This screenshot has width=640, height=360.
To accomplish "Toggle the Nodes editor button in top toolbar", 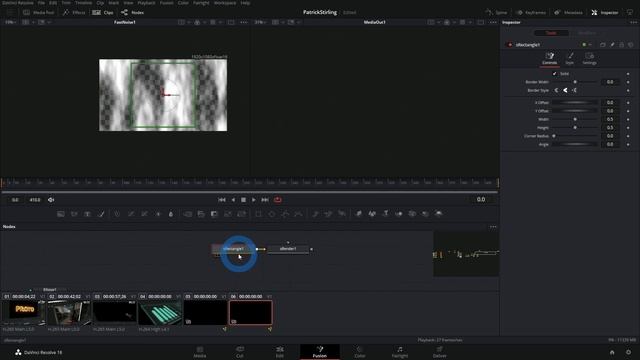I will (x=132, y=13).
